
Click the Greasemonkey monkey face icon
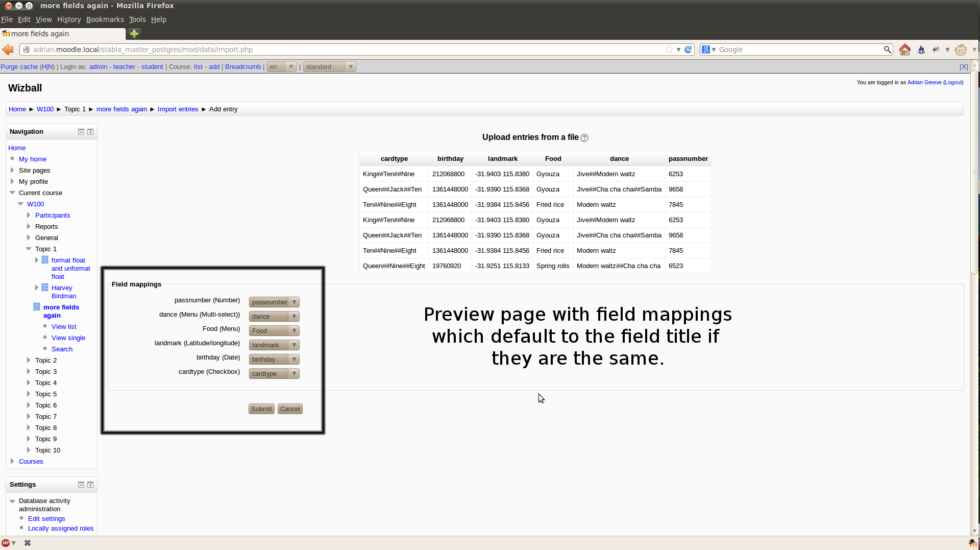pyautogui.click(x=961, y=50)
